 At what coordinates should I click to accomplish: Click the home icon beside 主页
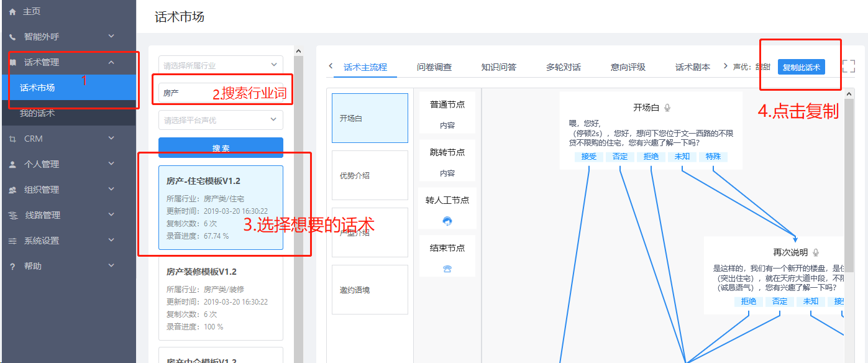12,12
